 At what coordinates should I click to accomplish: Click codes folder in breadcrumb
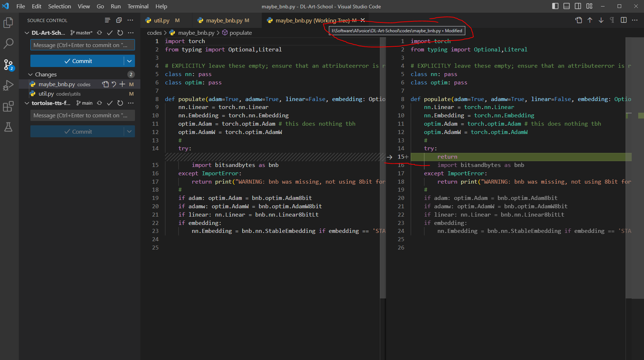154,33
